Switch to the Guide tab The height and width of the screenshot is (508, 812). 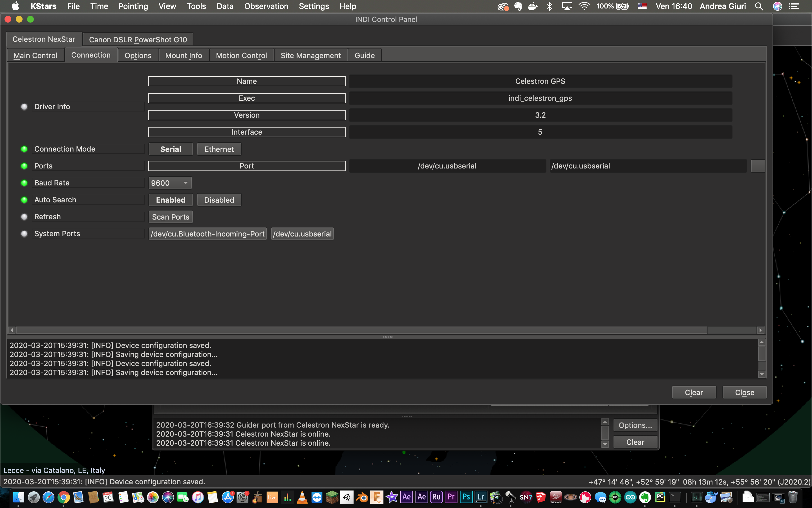[x=365, y=55]
